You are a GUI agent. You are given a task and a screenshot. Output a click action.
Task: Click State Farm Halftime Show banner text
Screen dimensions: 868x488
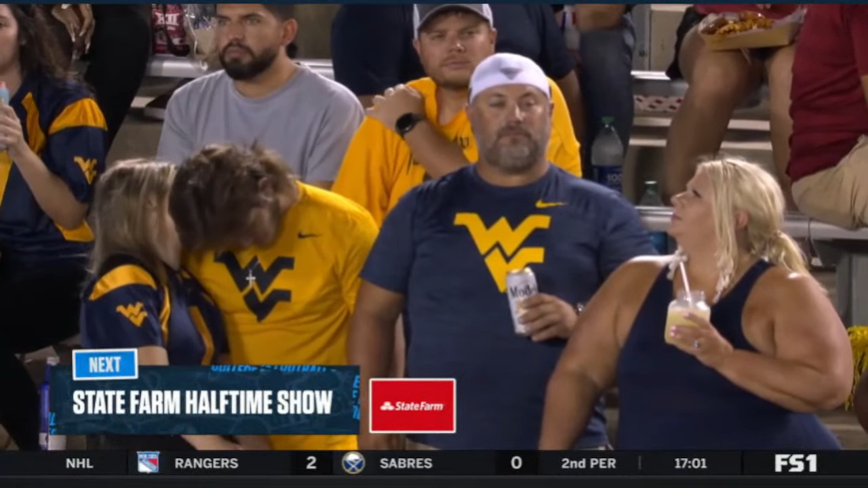203,403
